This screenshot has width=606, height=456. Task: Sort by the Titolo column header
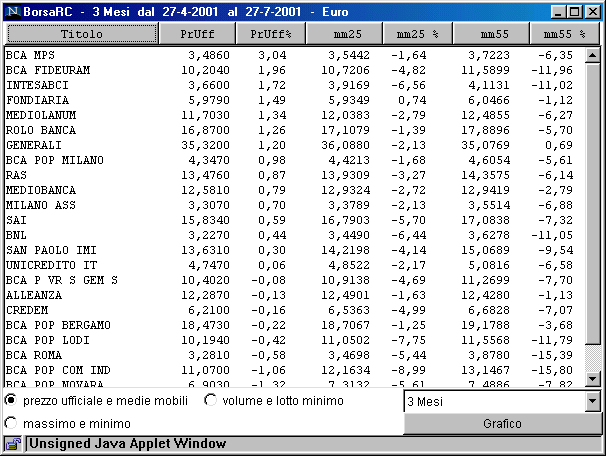point(82,34)
